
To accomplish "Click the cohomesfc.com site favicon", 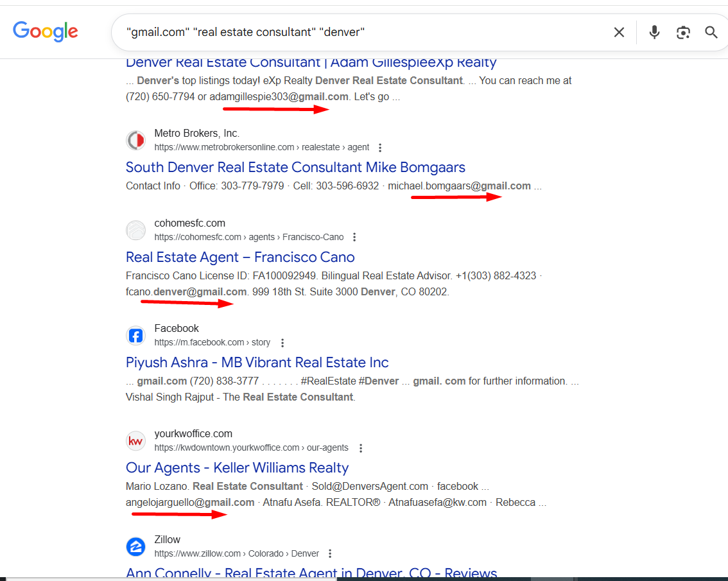I will [135, 230].
